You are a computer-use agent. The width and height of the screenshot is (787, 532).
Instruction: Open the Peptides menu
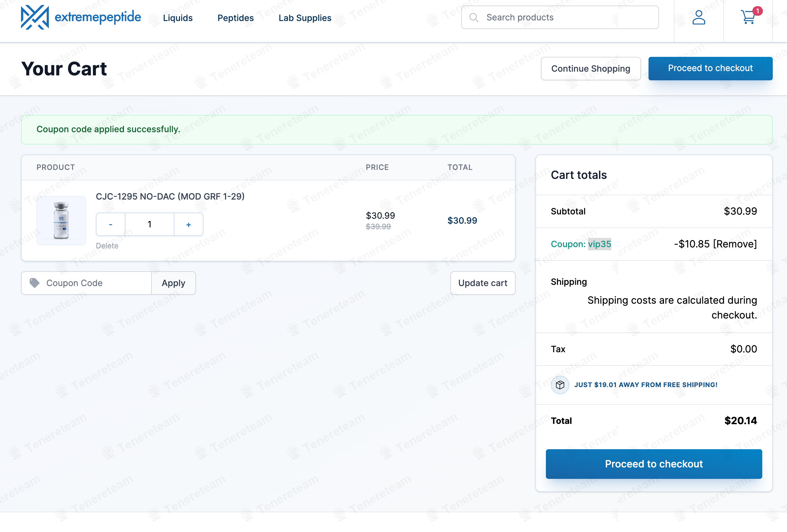[x=235, y=18]
